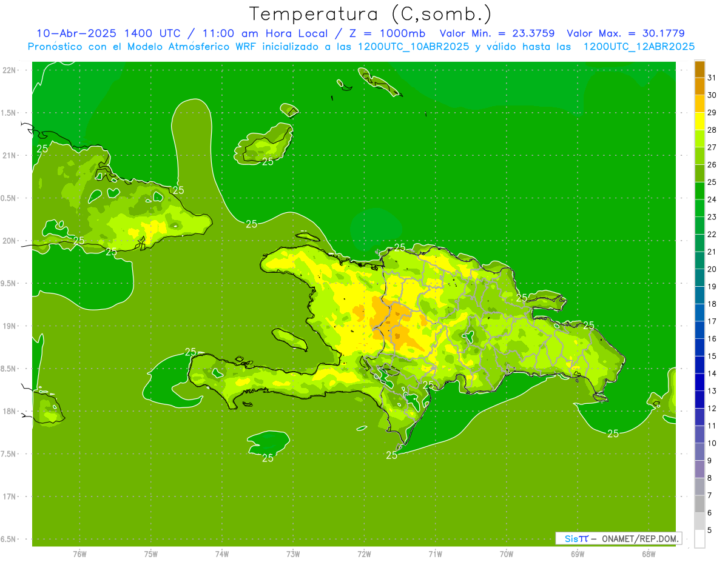The height and width of the screenshot is (562, 728).
Task: Click the longitude label "74W"
Action: coord(222,554)
